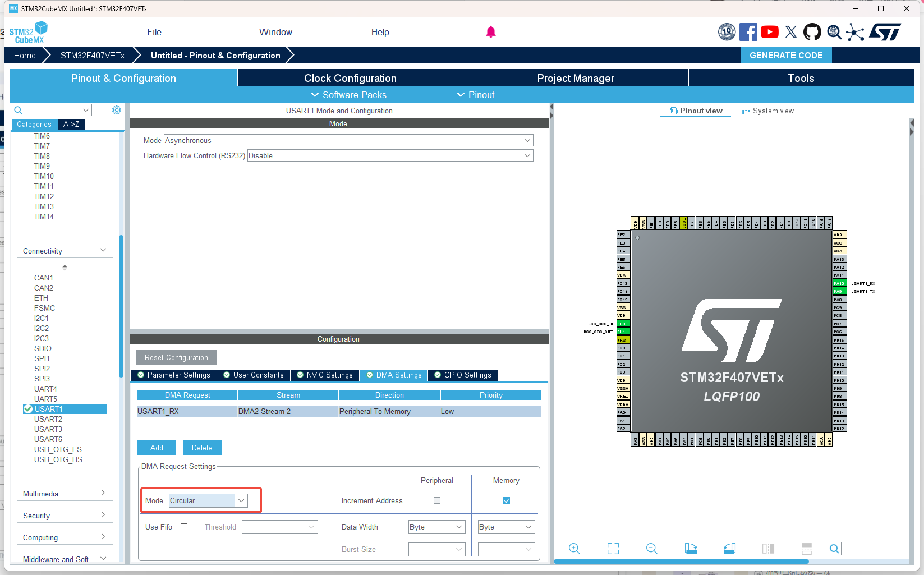Flip the chip horizontally
Image resolution: width=924 pixels, height=575 pixels.
click(768, 549)
